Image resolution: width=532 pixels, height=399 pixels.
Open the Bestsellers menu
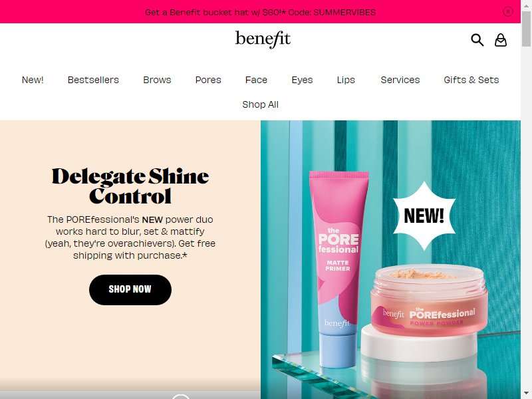pos(93,80)
